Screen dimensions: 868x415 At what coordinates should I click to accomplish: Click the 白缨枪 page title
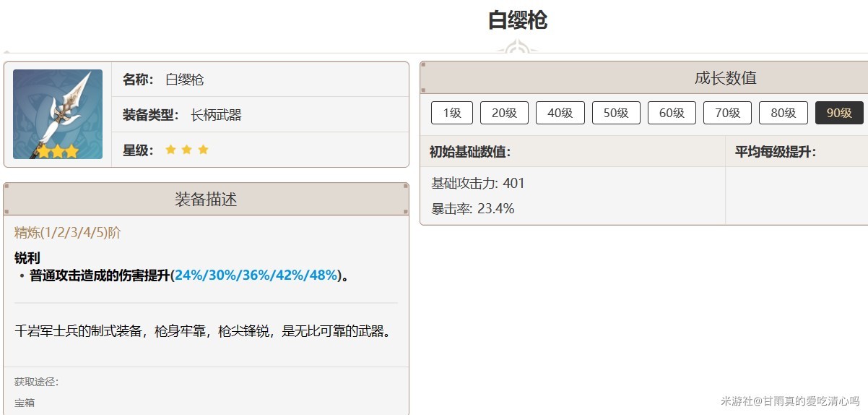(517, 20)
